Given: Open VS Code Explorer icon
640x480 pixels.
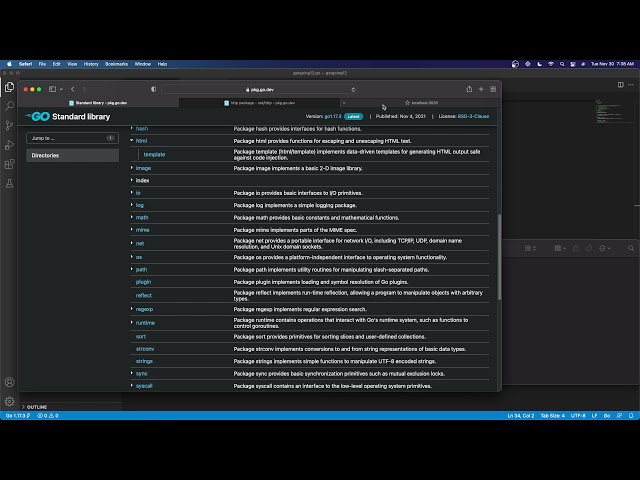Looking at the screenshot, I should [9, 87].
